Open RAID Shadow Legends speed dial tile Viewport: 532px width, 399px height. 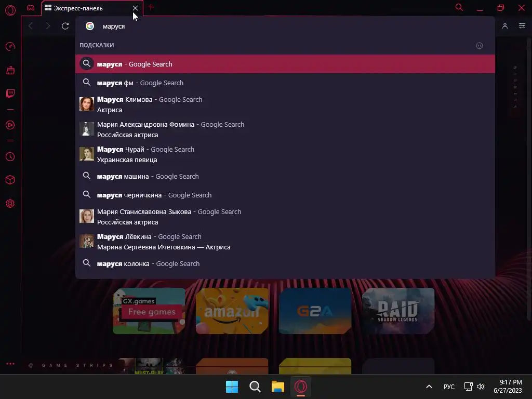click(x=398, y=311)
